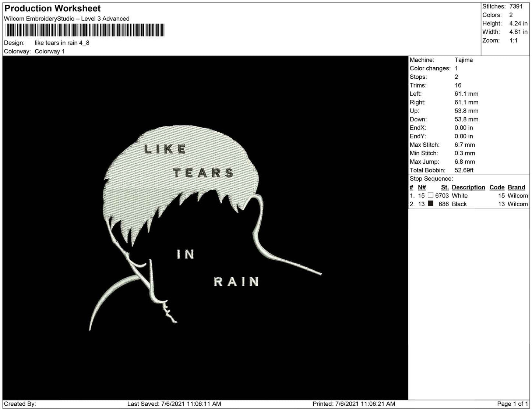The width and height of the screenshot is (532, 409).
Task: Click the "Created By:" footer label
Action: pyautogui.click(x=20, y=404)
